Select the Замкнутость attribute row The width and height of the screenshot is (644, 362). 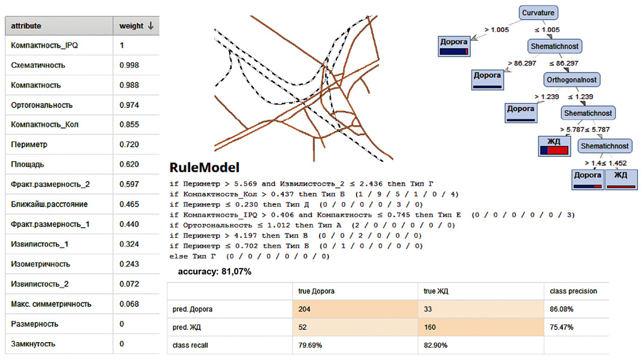tap(82, 344)
